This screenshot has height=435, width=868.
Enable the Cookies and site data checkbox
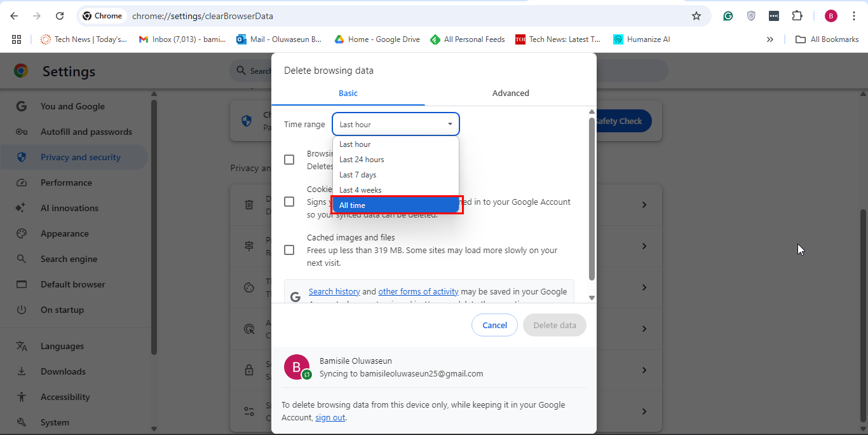289,202
